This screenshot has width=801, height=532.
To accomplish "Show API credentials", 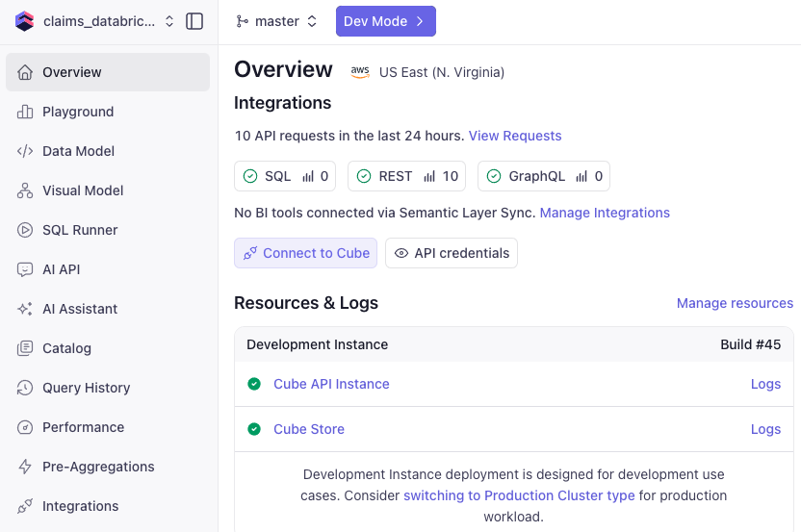I will coord(452,253).
